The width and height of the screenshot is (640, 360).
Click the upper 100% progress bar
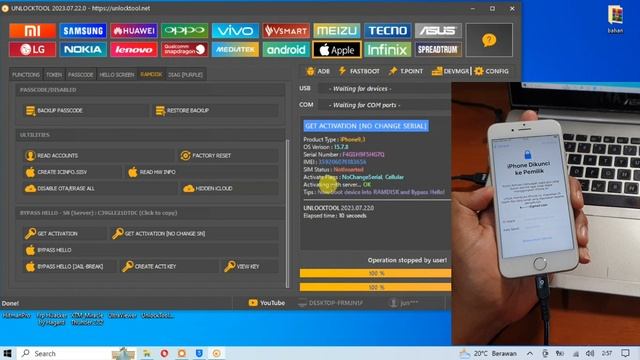point(376,273)
